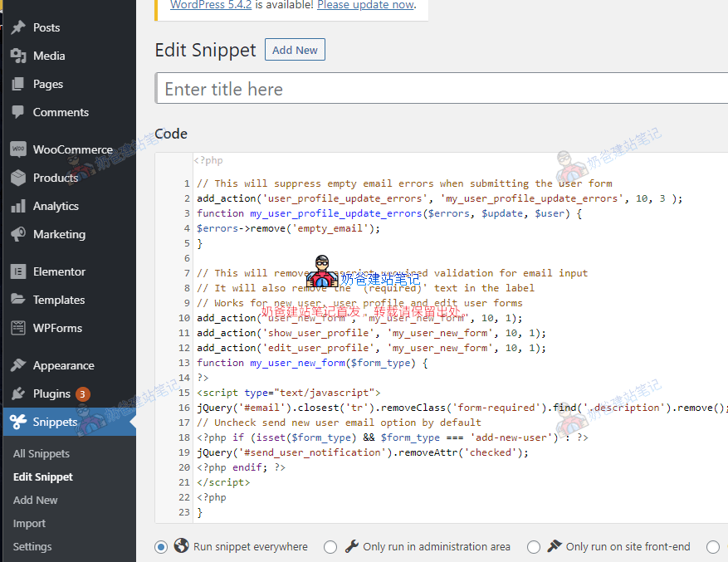The image size is (728, 562).
Task: Select Only run in administration area option
Action: click(x=330, y=546)
